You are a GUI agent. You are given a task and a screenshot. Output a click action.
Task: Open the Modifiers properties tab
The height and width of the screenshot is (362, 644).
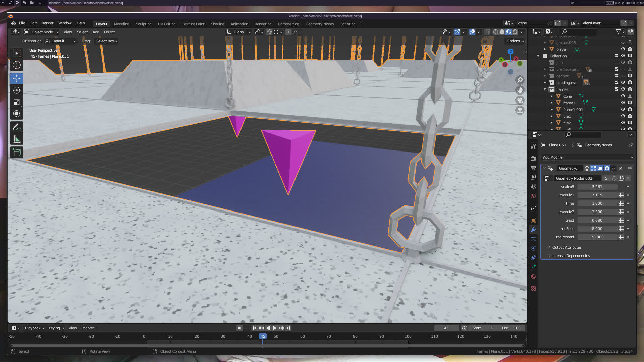click(x=533, y=230)
